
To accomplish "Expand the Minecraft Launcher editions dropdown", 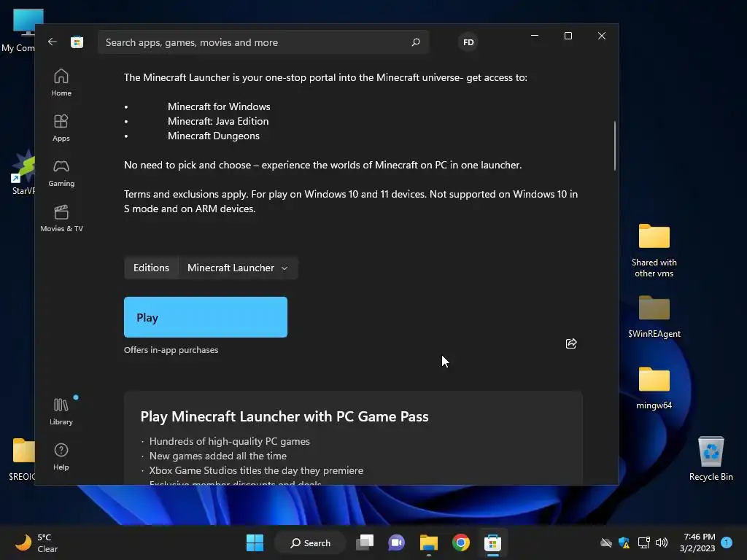I will (x=239, y=268).
